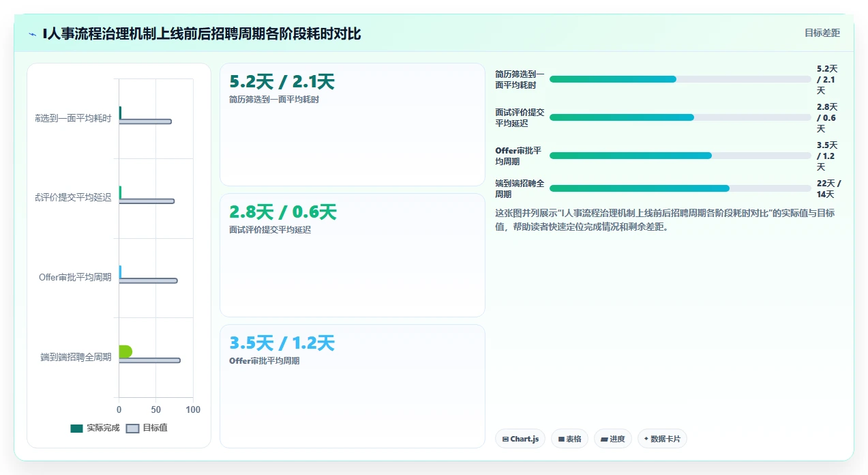868x475 pixels.
Task: Click the gray target bar for 评价提交平均延迟
Action: (147, 201)
